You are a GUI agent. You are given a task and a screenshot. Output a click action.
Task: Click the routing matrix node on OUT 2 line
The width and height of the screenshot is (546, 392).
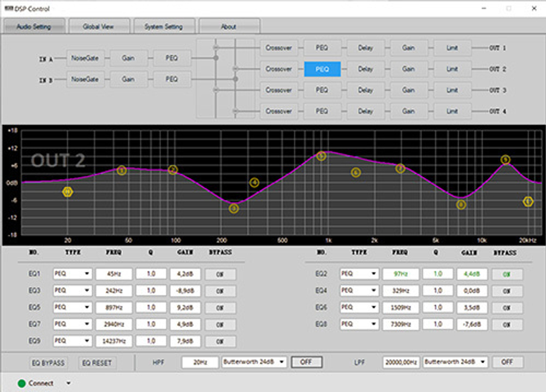(x=235, y=69)
